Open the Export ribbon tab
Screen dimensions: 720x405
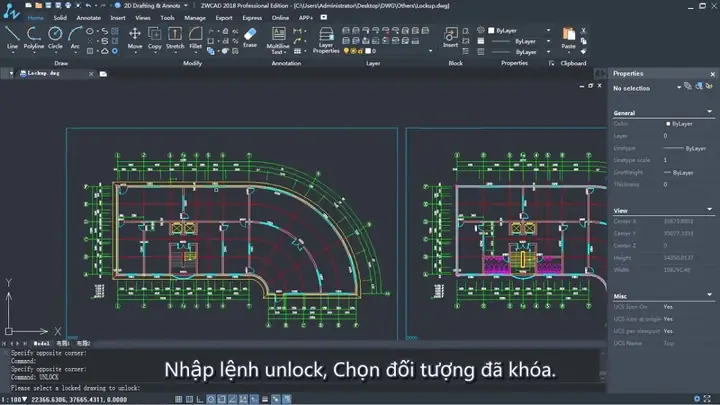pos(224,18)
